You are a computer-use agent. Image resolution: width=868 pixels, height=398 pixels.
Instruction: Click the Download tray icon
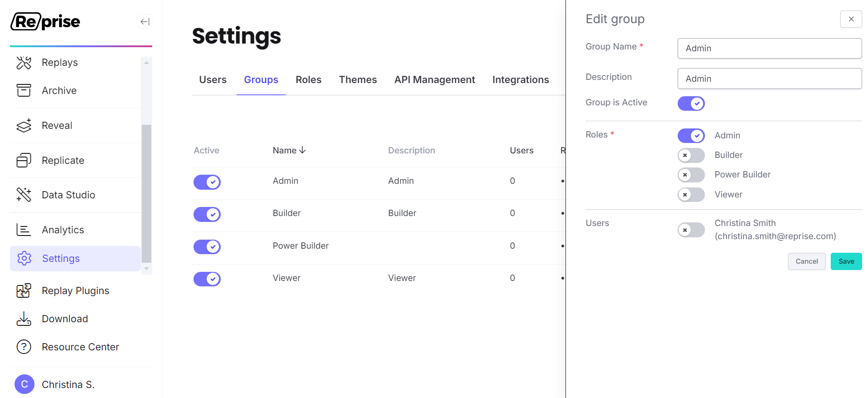(x=24, y=319)
